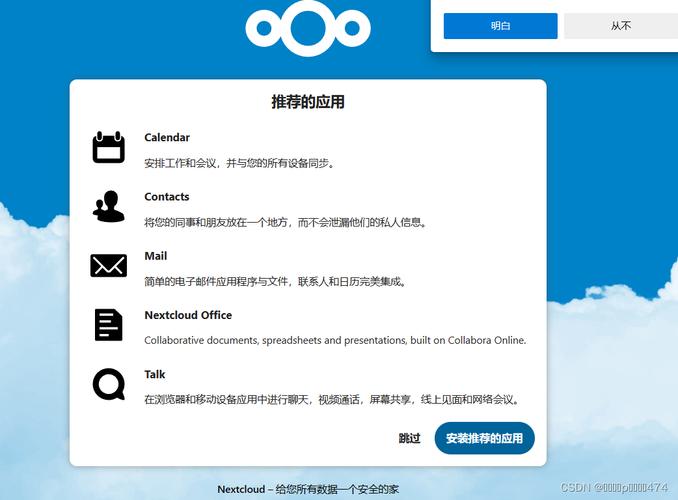Dismiss the popup with 从不 button
678x500 pixels.
pos(621,26)
